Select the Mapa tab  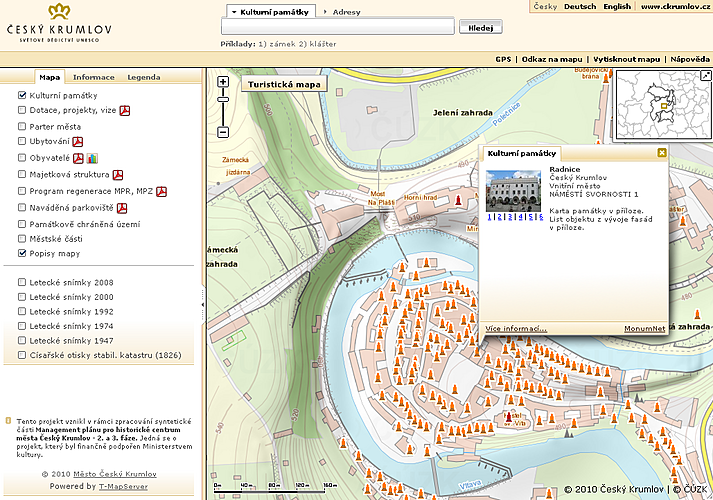tap(50, 77)
